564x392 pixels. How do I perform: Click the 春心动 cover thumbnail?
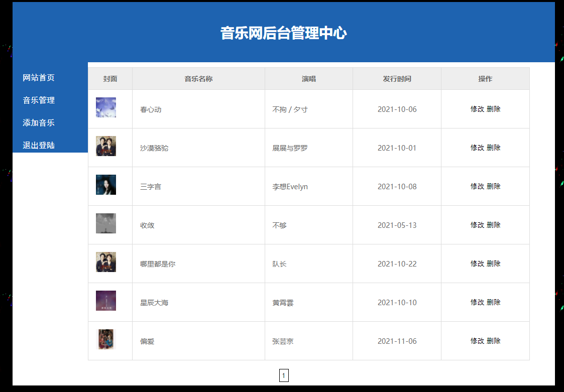click(106, 107)
